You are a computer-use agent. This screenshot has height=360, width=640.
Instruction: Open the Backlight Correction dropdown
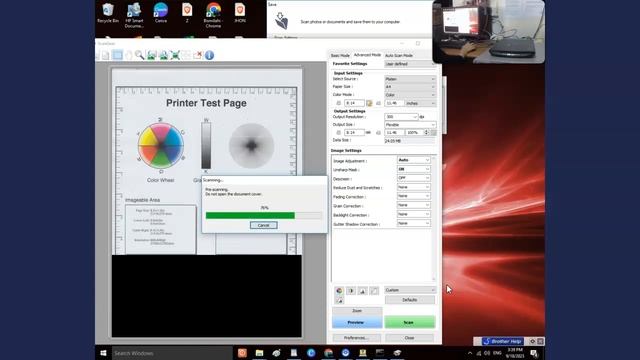(x=414, y=214)
